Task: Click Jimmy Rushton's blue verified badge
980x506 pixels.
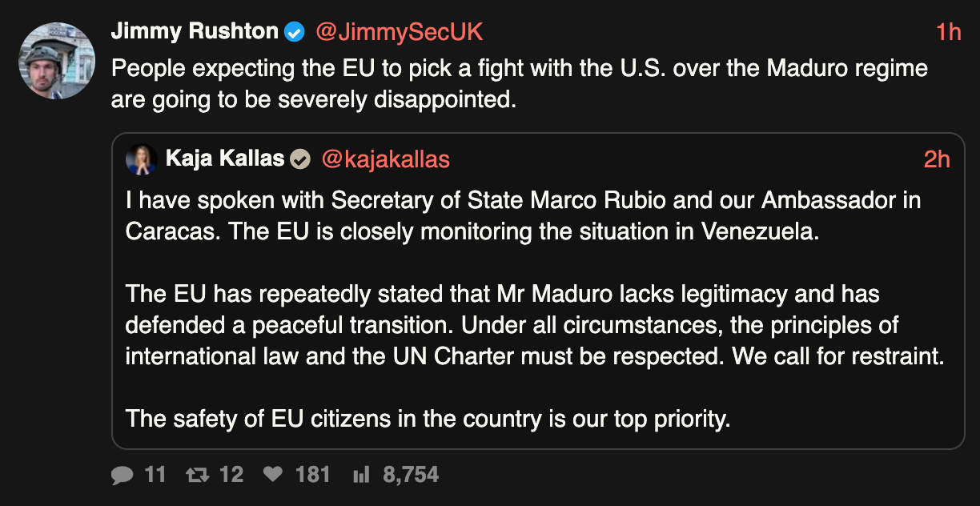Action: [x=295, y=32]
